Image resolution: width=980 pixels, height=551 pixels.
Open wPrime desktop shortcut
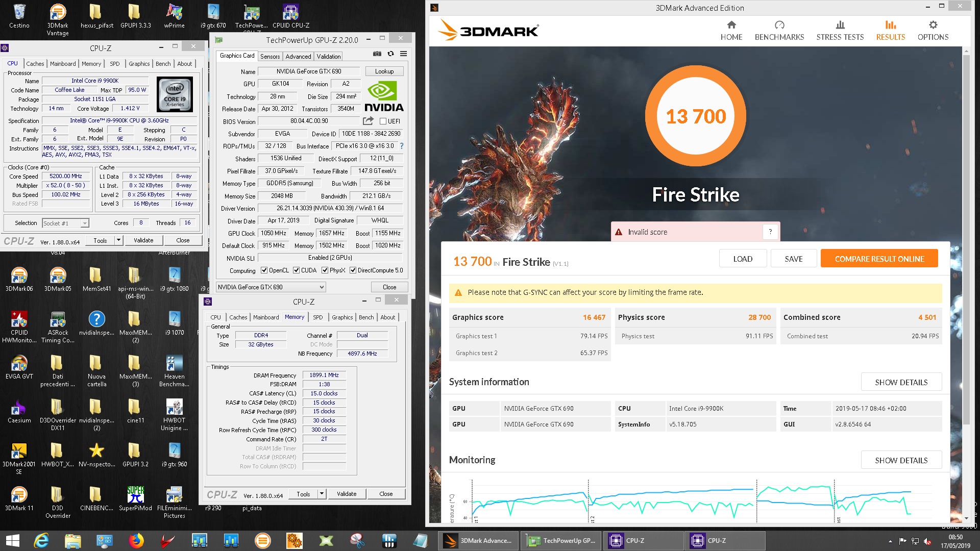pos(174,15)
